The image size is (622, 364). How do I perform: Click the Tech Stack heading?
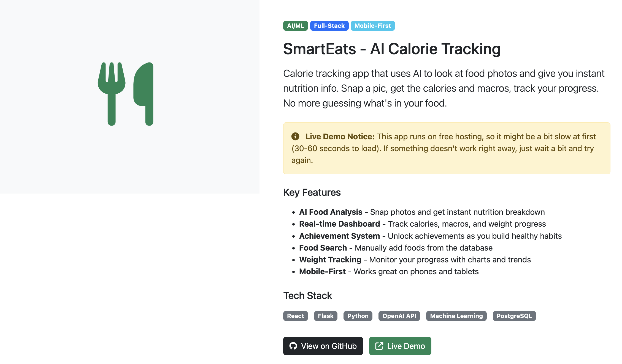(307, 296)
